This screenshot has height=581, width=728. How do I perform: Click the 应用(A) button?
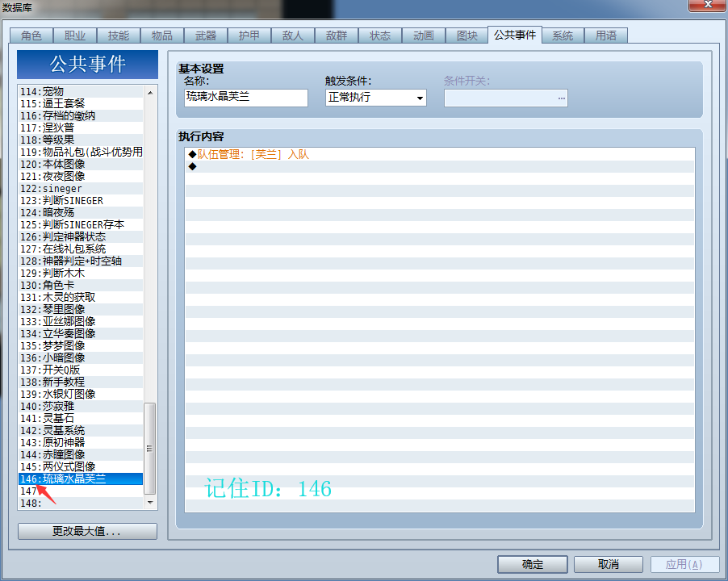(x=684, y=564)
